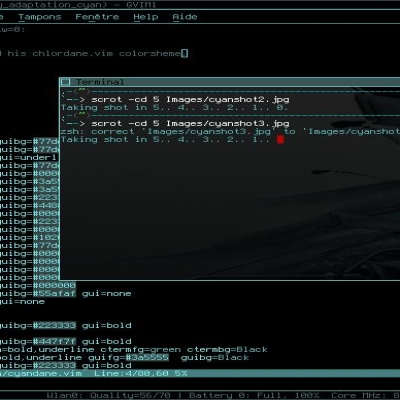The width and height of the screenshot is (400, 400).
Task: Click the countdown line ending in '0.'
Action: pos(174,108)
